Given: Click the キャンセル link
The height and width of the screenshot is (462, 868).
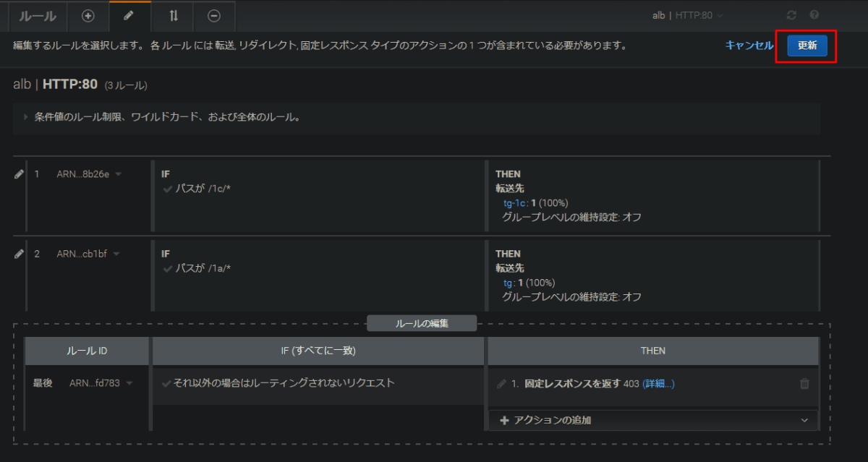Looking at the screenshot, I should pos(749,45).
